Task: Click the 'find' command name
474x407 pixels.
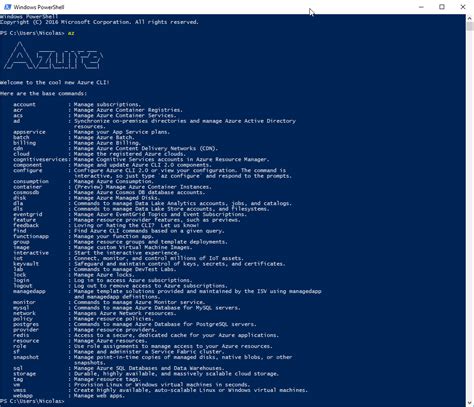Action: tap(19, 231)
